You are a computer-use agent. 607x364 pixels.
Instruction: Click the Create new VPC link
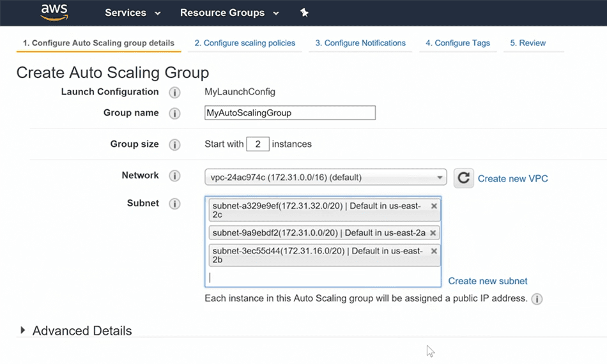pos(512,179)
